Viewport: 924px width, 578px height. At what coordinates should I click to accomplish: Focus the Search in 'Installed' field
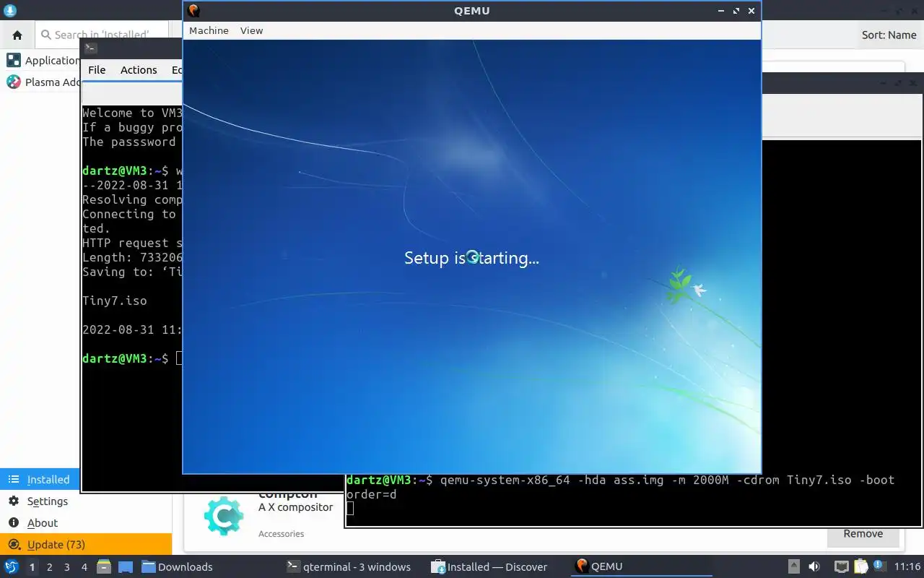(x=102, y=35)
